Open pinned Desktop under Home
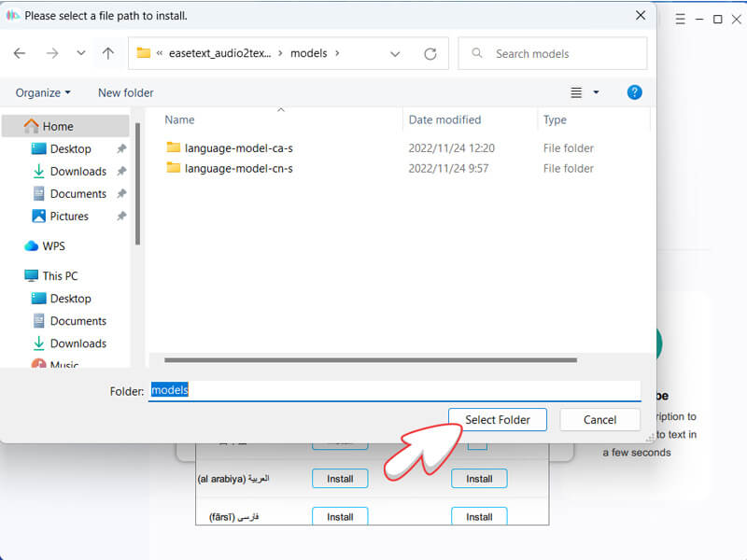This screenshot has height=560, width=747. coord(71,149)
